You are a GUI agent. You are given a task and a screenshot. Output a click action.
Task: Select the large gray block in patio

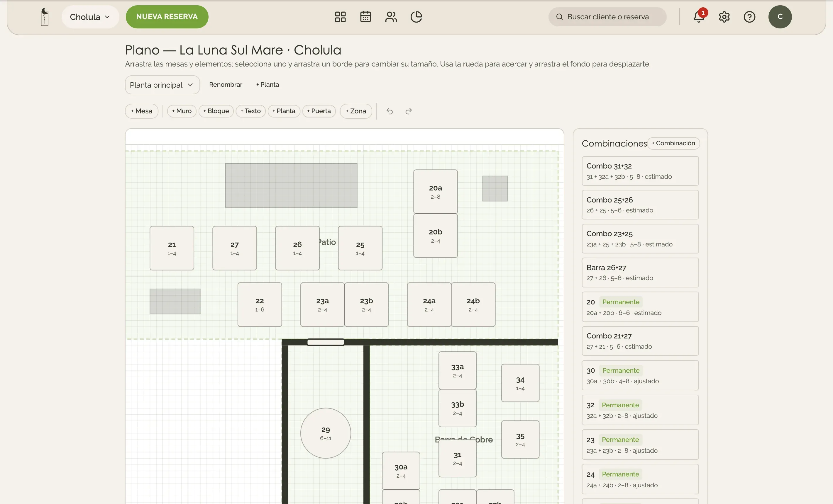click(291, 185)
